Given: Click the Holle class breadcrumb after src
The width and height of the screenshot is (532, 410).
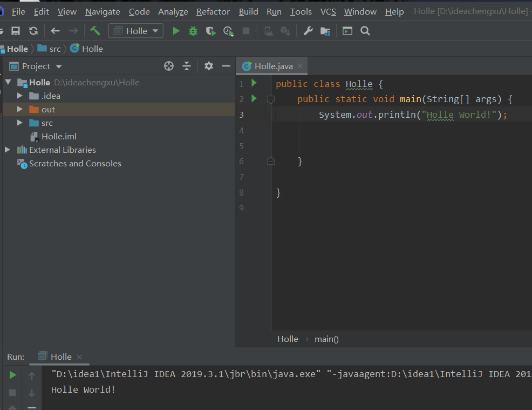Looking at the screenshot, I should pos(92,49).
